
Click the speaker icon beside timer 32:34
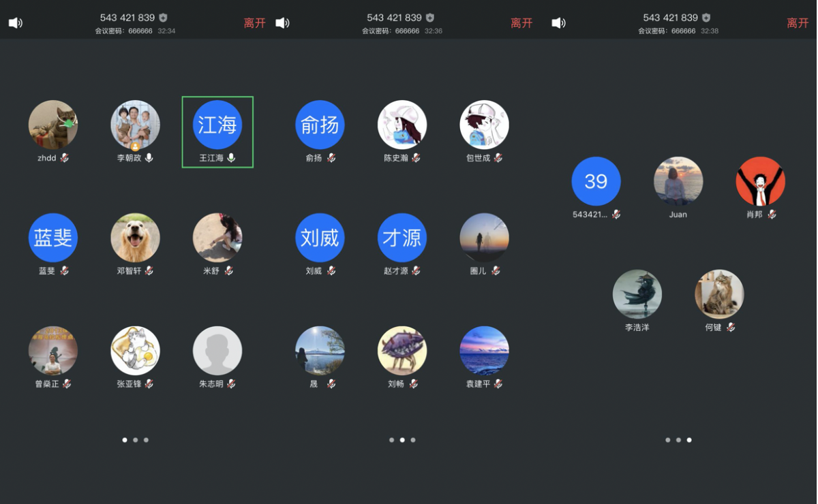pyautogui.click(x=15, y=23)
